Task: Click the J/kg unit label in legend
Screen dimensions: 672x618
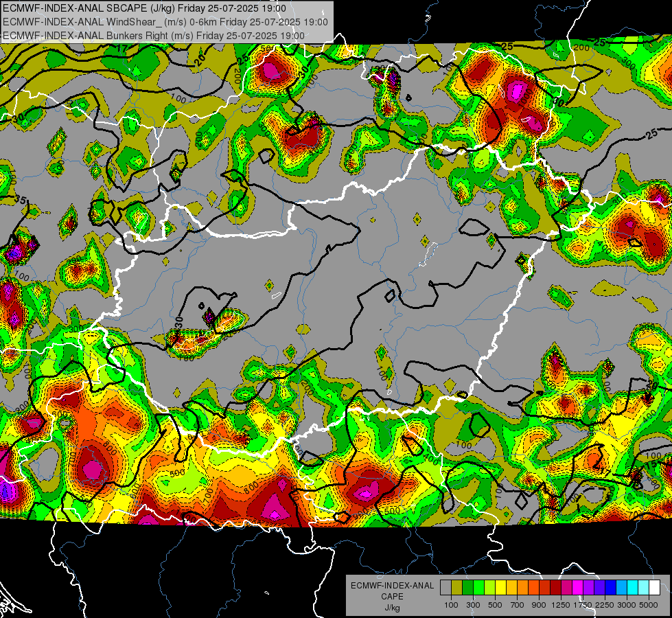Action: click(393, 608)
